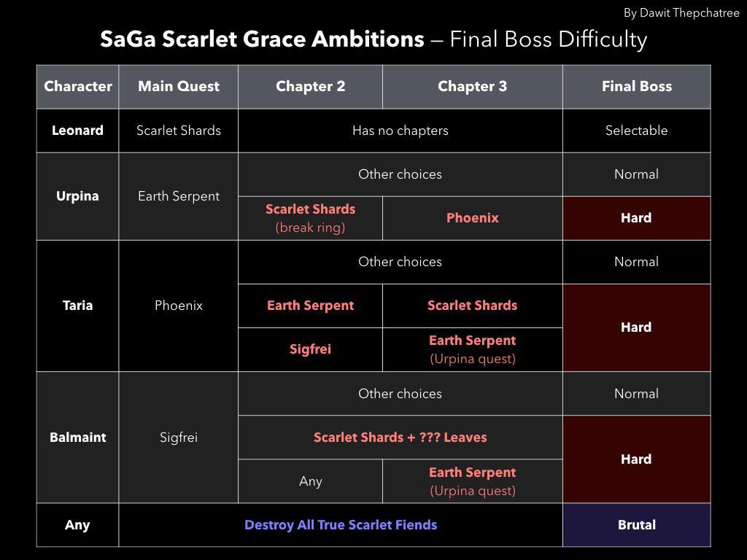Viewport: 747px width, 560px height.
Task: Click the "SaGa Scarlet Grace Ambitions" title
Action: click(x=262, y=39)
